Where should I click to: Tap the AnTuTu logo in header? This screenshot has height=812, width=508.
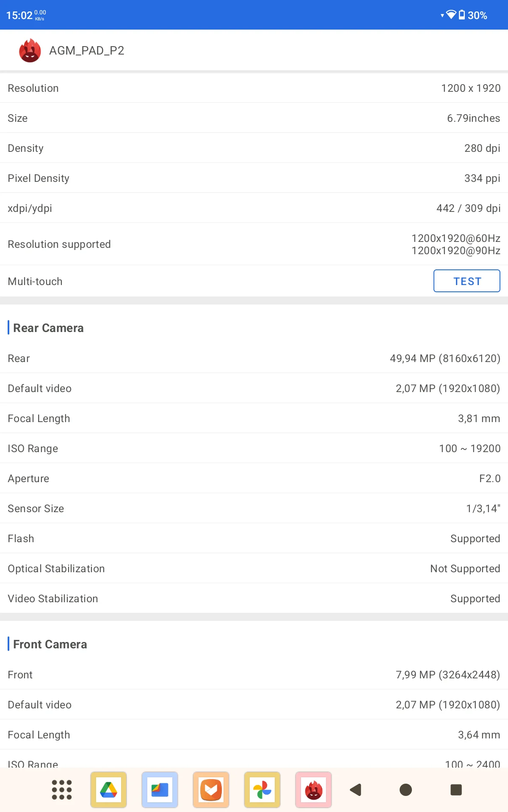click(x=30, y=50)
